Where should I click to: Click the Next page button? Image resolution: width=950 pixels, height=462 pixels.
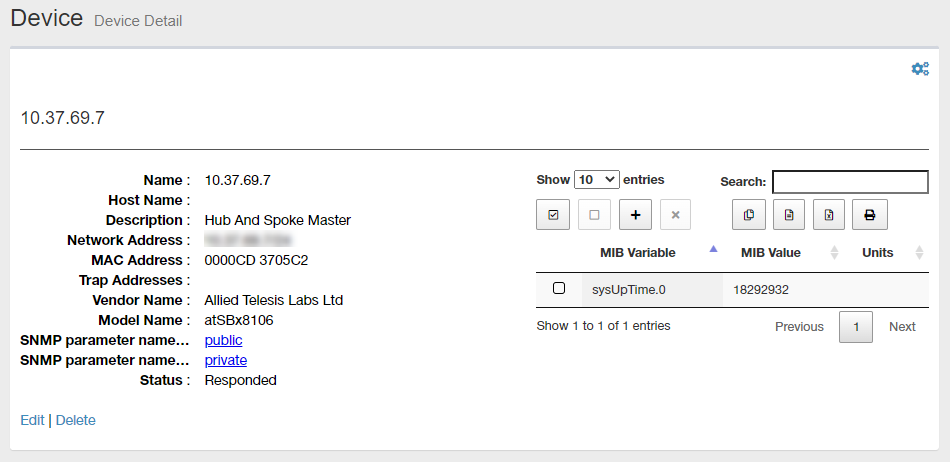pos(902,327)
